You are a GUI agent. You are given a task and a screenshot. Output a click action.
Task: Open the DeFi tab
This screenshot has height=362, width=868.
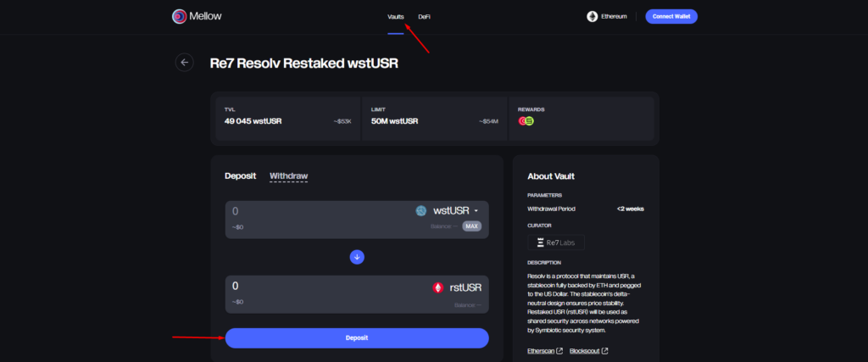point(424,17)
